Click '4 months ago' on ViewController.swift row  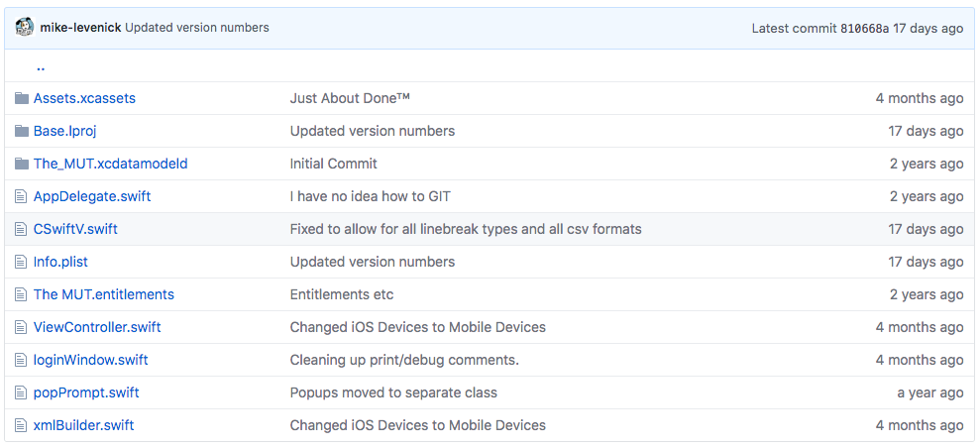pos(920,327)
